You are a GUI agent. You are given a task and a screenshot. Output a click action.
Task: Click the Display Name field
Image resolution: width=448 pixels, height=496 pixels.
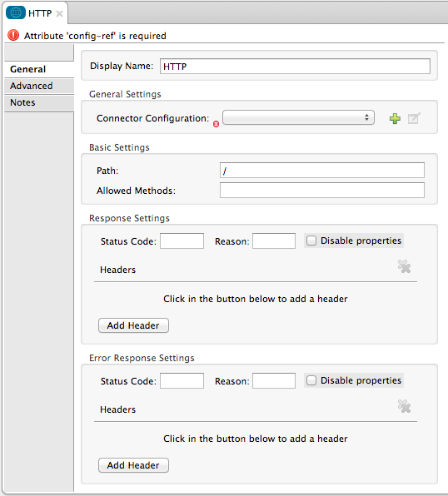coord(295,66)
